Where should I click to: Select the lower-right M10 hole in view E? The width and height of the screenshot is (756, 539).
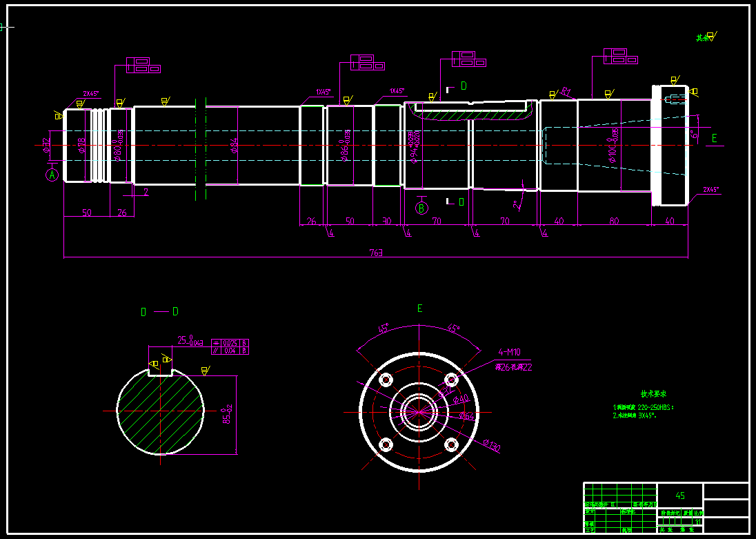(x=451, y=444)
